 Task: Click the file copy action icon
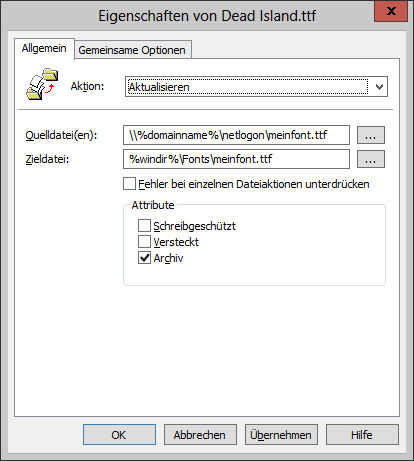(x=42, y=84)
